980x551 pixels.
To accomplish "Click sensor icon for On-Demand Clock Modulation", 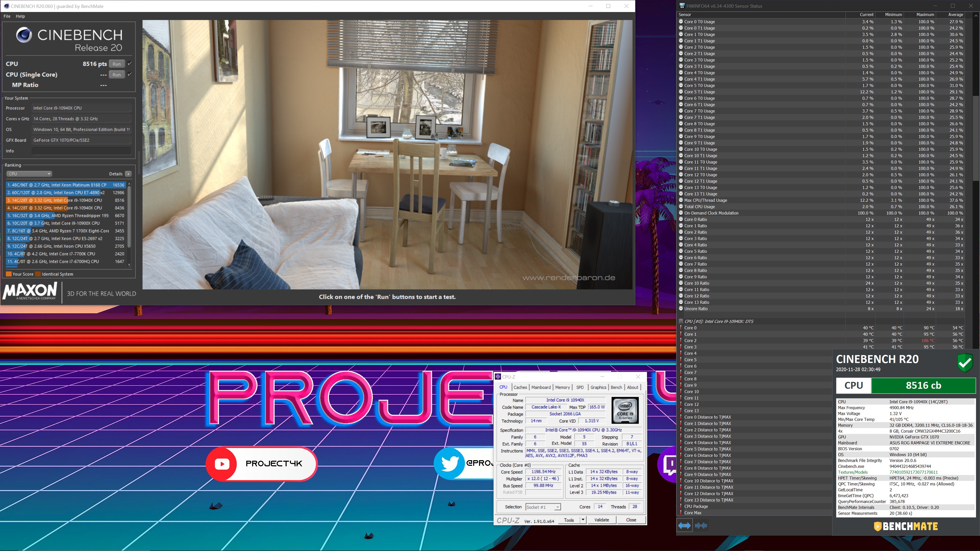I will [681, 213].
